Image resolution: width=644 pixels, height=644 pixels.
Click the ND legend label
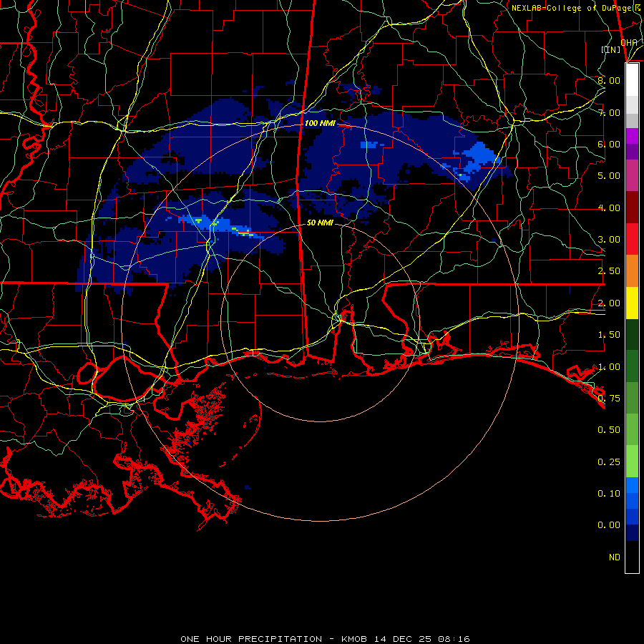(615, 557)
